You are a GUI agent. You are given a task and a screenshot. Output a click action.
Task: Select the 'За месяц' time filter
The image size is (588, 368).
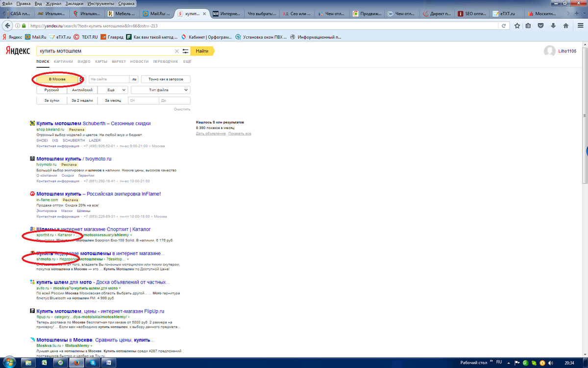[112, 101]
